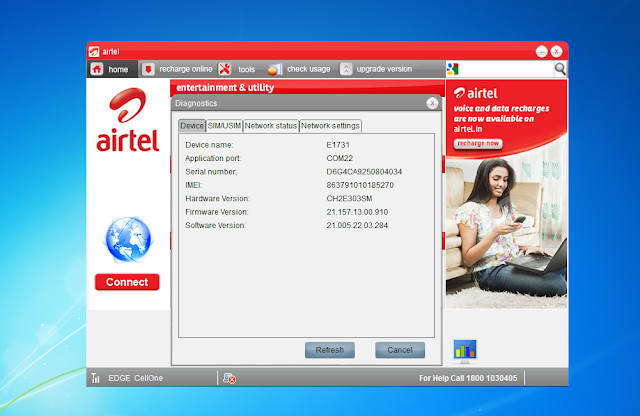Click the For Help Call 1800 1030405 text

point(468,378)
